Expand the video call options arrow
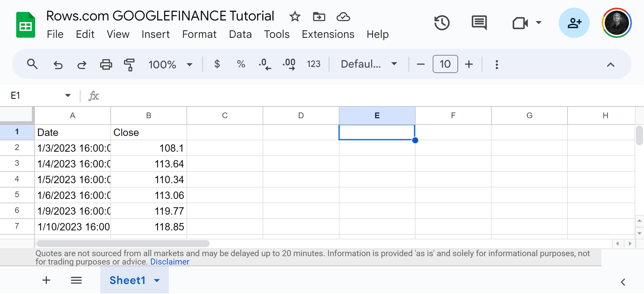This screenshot has height=294, width=644. tap(539, 23)
